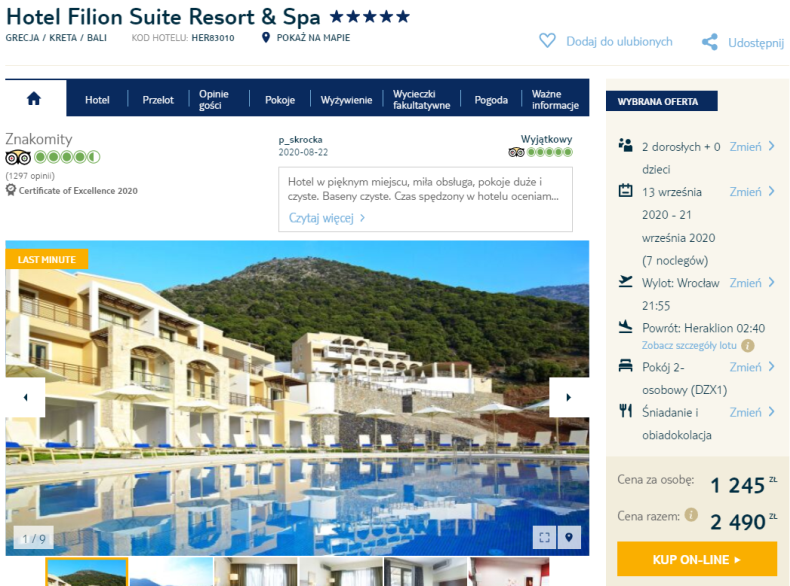Switch to the Pogoda tab
This screenshot has height=586, width=790.
point(491,100)
